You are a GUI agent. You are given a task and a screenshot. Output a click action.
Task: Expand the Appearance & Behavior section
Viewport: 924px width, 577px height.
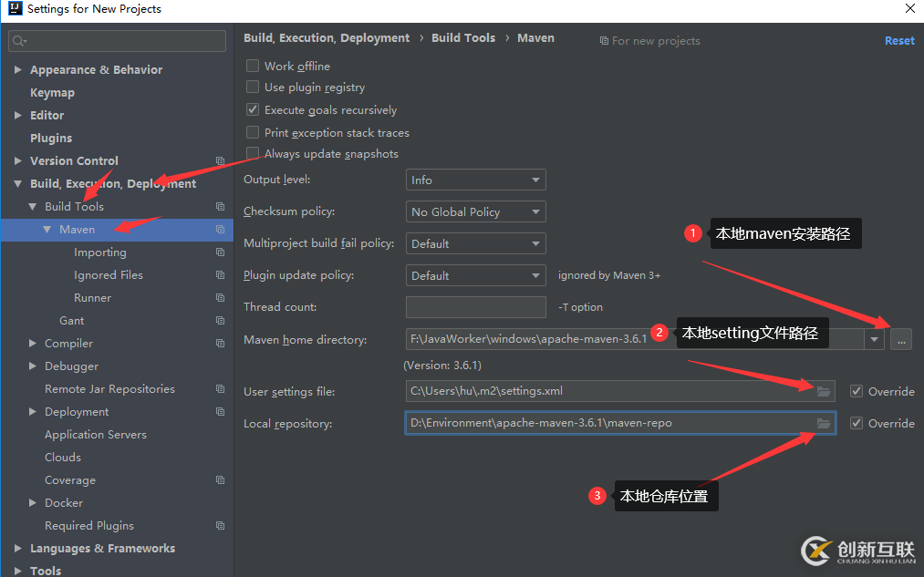18,70
